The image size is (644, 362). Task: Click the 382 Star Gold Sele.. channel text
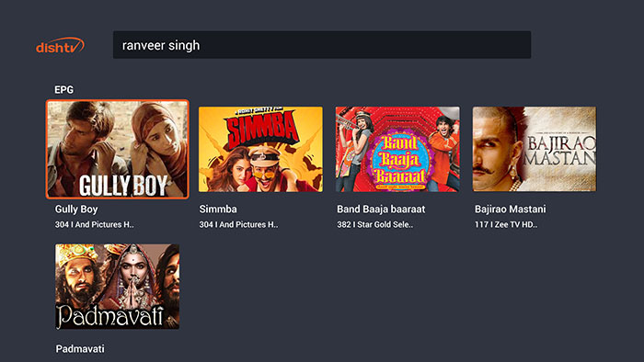(375, 225)
